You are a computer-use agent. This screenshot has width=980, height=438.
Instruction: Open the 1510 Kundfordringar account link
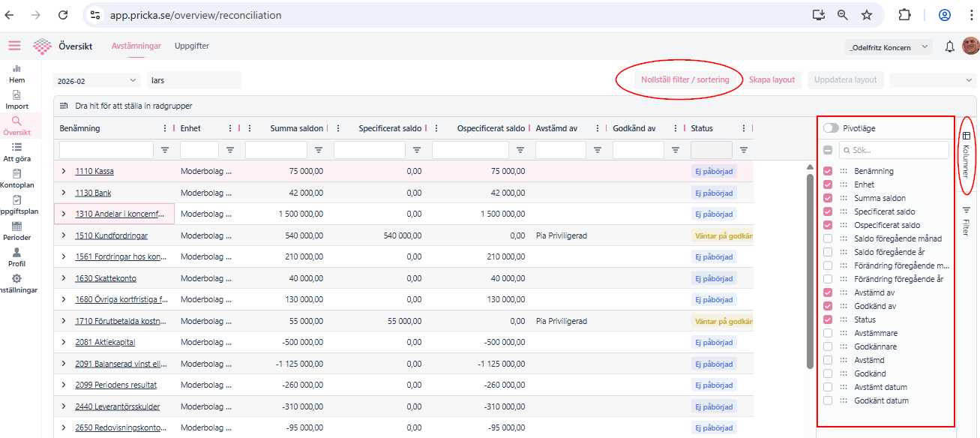click(111, 235)
